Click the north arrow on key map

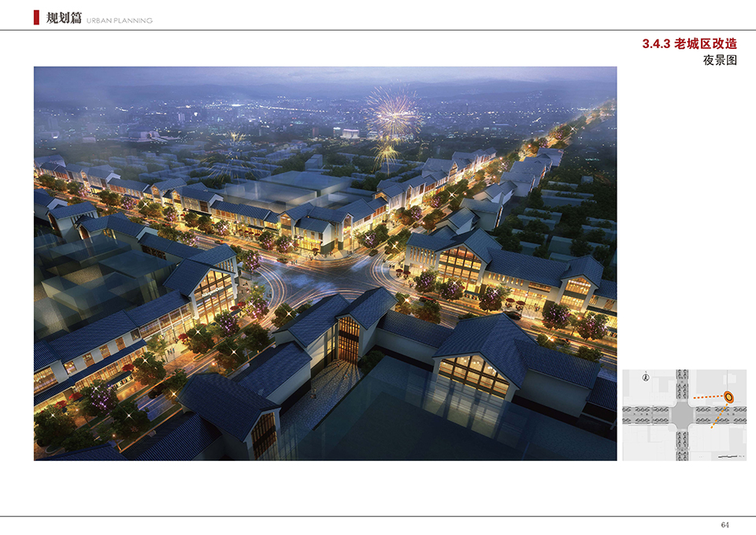point(646,377)
